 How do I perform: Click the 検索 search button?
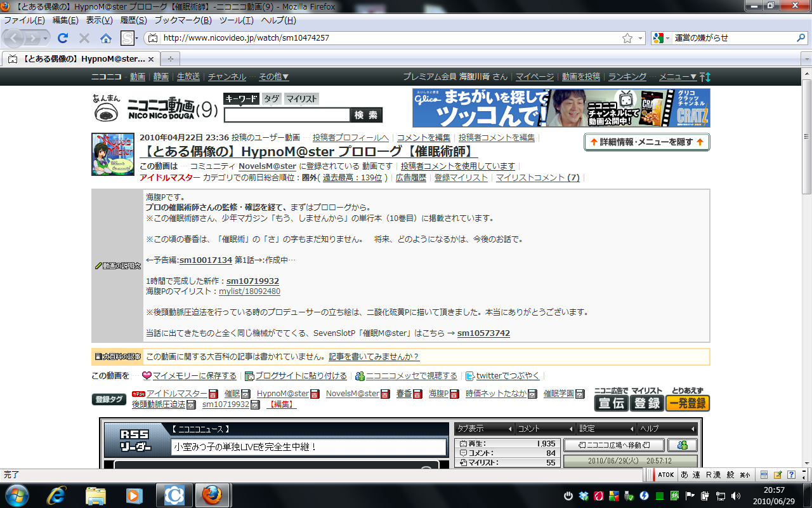pos(366,115)
